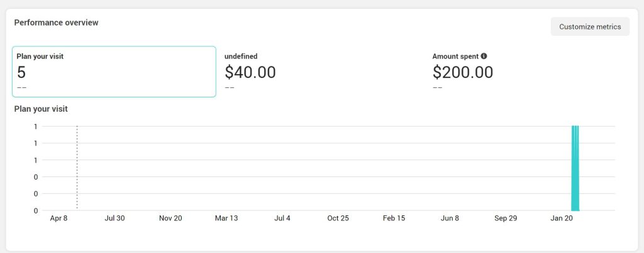Click the dotted vertical marker line
Image resolution: width=644 pixels, height=253 pixels.
(77, 168)
